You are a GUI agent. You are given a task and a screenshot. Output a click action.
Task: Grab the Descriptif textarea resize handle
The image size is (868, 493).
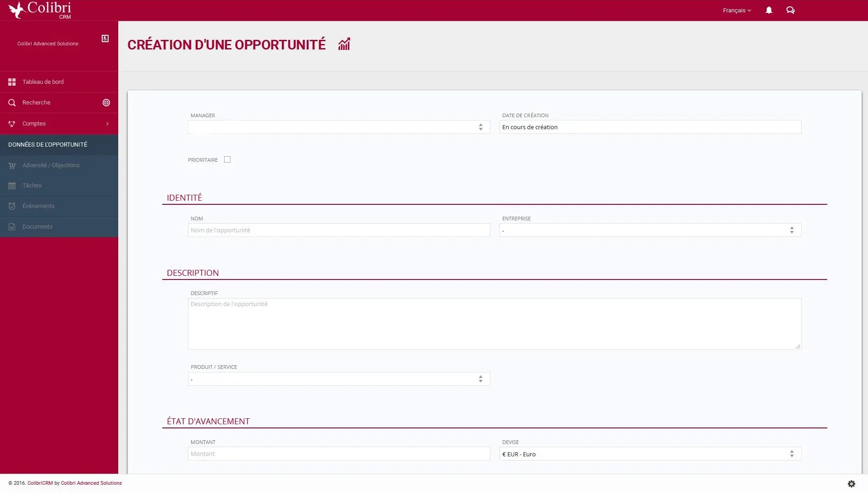coord(798,346)
